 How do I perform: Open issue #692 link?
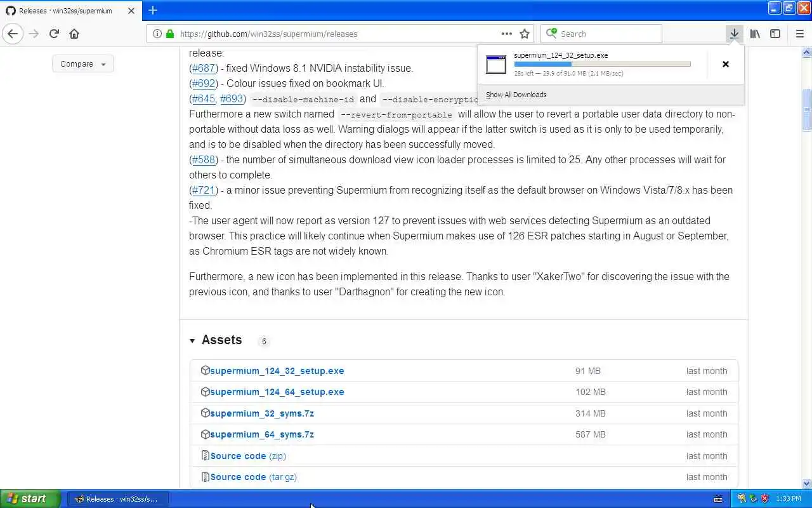[x=204, y=83]
